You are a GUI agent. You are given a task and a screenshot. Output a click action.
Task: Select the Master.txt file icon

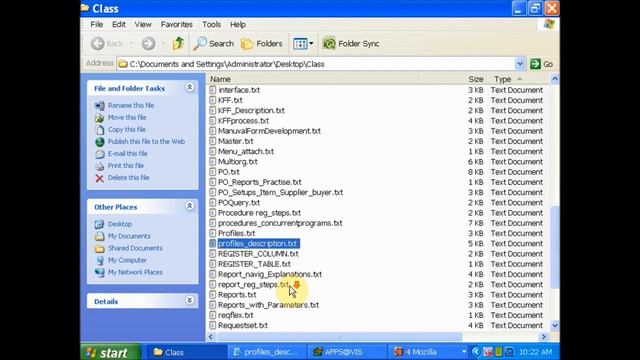[x=213, y=141]
